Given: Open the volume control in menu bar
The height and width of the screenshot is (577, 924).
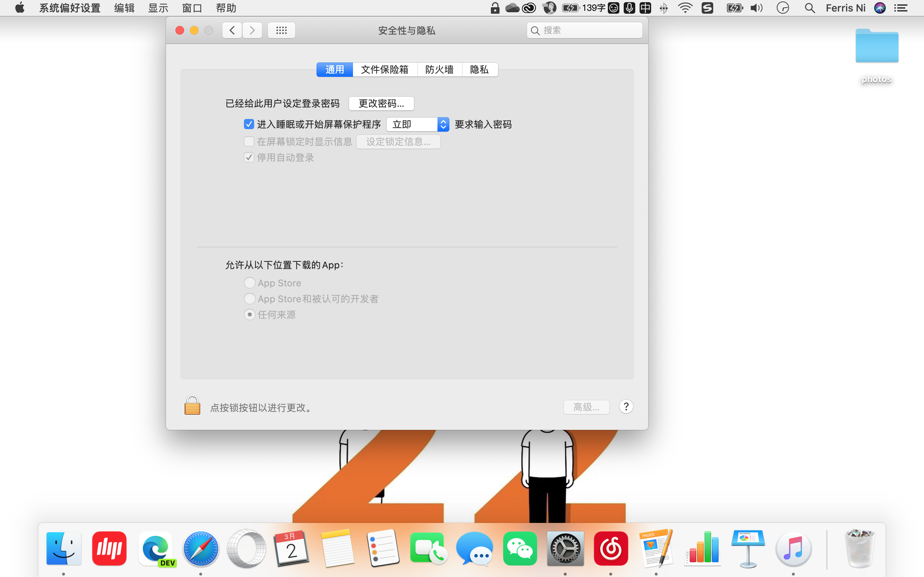Looking at the screenshot, I should [x=756, y=8].
